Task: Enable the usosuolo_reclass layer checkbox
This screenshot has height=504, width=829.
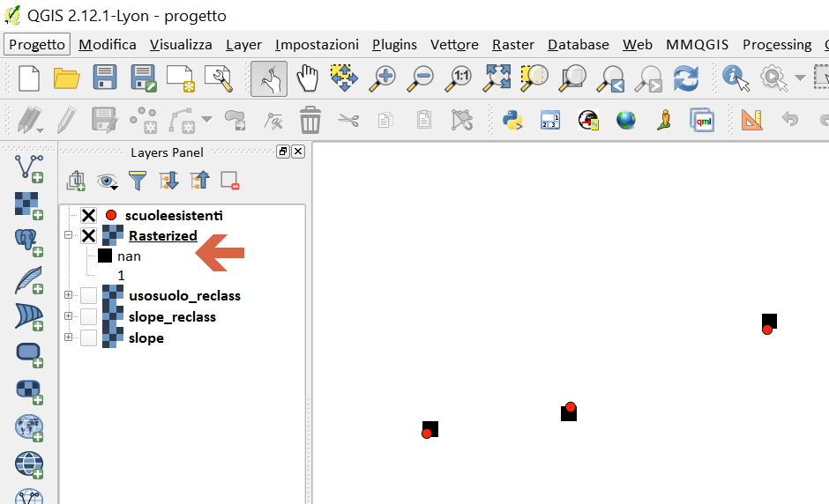Action: coord(88,295)
